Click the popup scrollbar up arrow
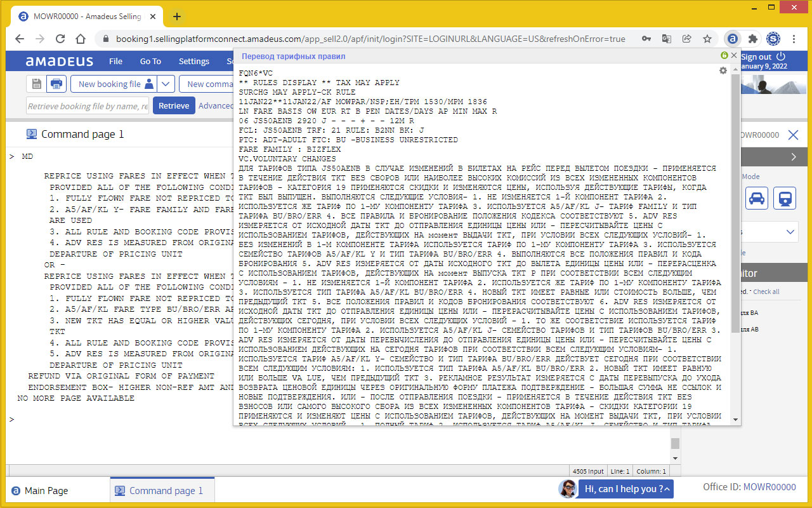Image resolution: width=812 pixels, height=508 pixels. (x=735, y=69)
